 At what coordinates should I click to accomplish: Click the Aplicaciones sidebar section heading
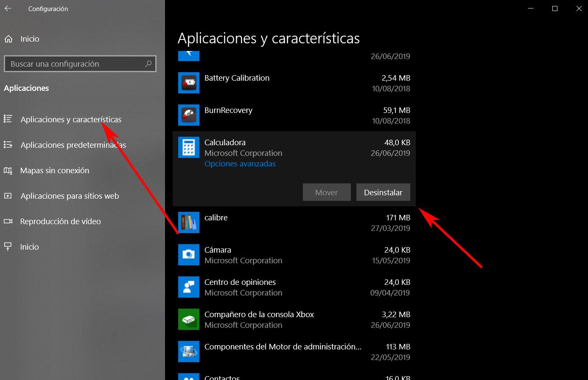point(26,88)
